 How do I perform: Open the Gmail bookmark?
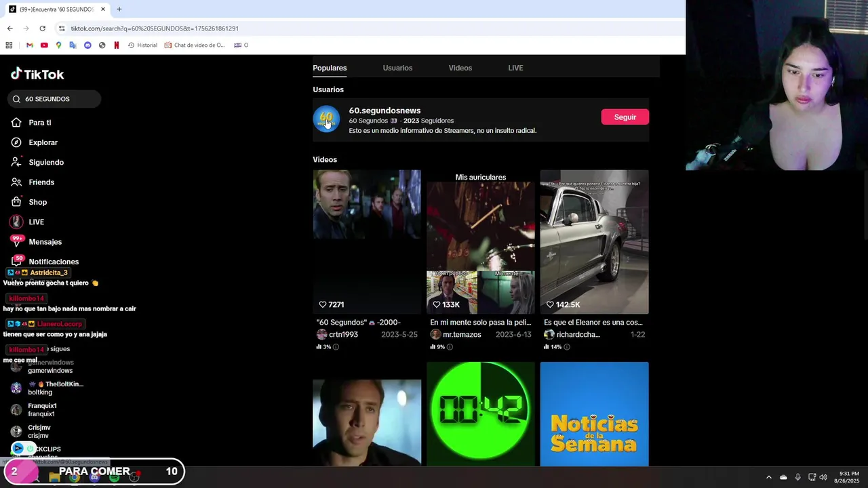point(29,45)
